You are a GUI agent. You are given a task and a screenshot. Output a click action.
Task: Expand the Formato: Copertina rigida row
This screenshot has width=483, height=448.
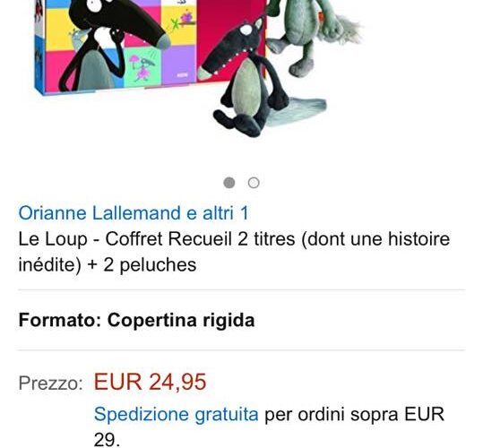point(242,320)
